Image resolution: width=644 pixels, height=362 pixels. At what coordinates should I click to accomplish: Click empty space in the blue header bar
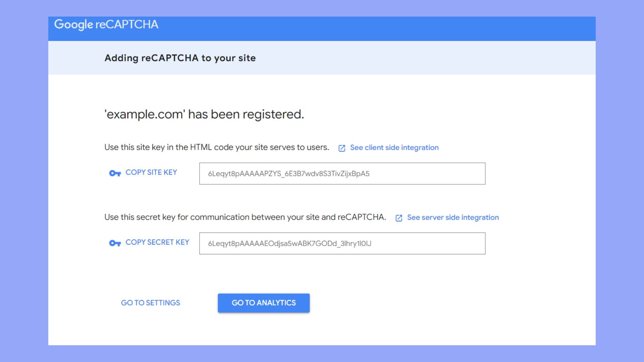[369, 28]
